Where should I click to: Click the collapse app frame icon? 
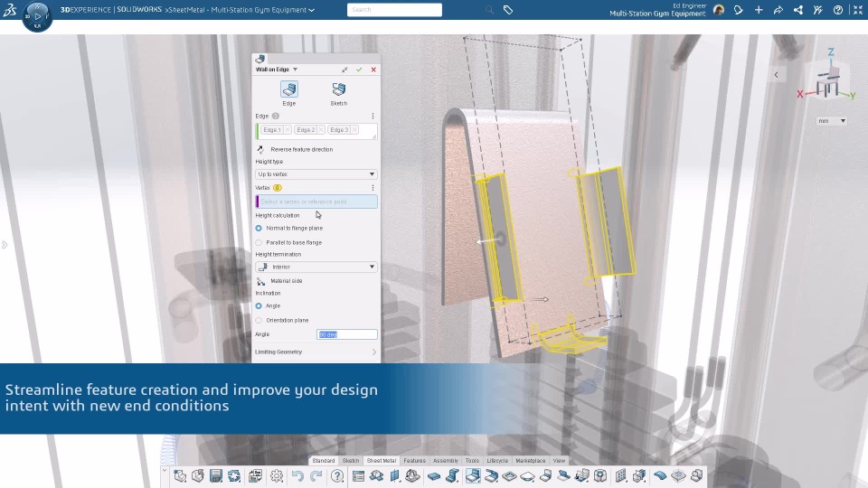point(858,10)
